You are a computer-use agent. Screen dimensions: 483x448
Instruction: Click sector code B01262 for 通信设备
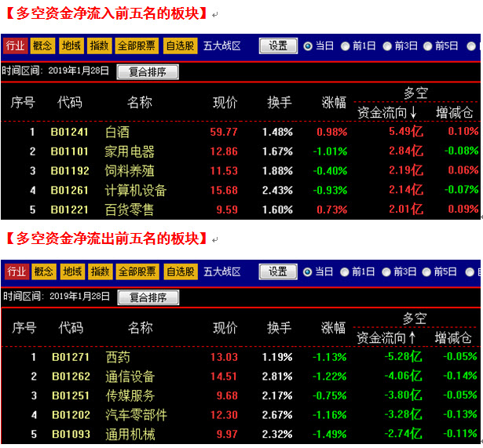(x=71, y=377)
